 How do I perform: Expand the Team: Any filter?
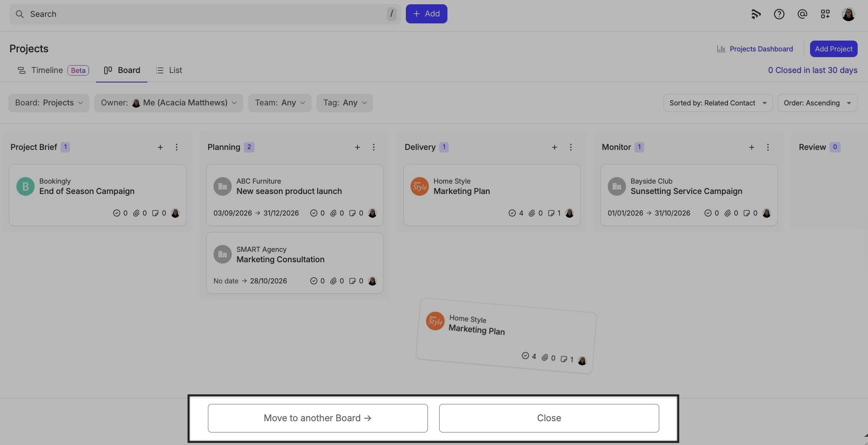pyautogui.click(x=280, y=103)
